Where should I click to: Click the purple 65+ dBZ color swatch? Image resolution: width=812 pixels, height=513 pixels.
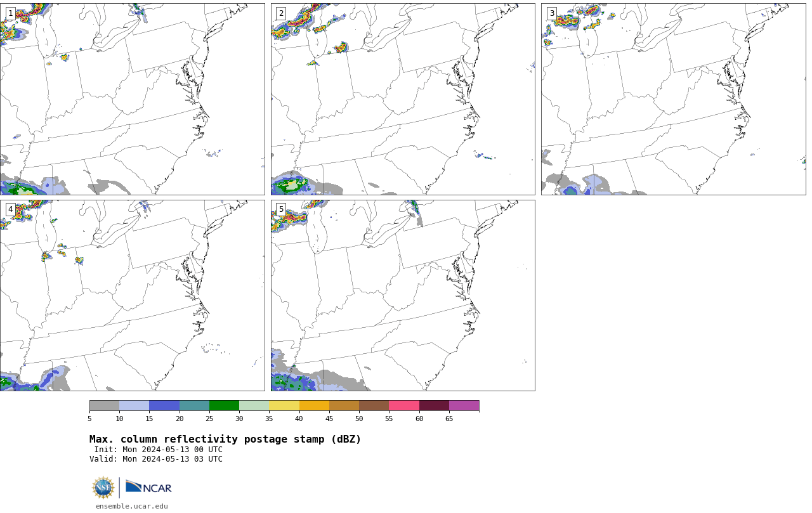pyautogui.click(x=464, y=406)
